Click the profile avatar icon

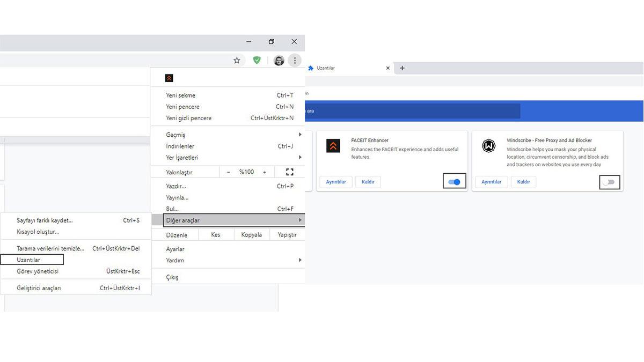coord(279,61)
